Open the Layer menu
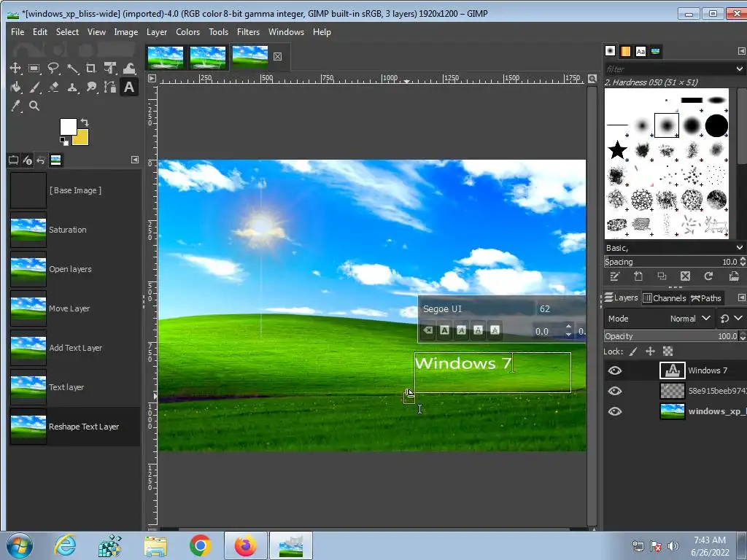Screen dimensions: 747x560 point(157,32)
